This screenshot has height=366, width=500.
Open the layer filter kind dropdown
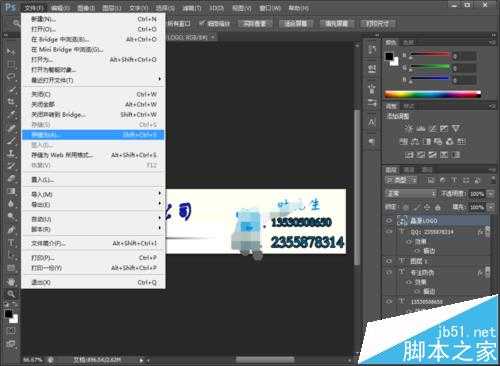[x=401, y=180]
